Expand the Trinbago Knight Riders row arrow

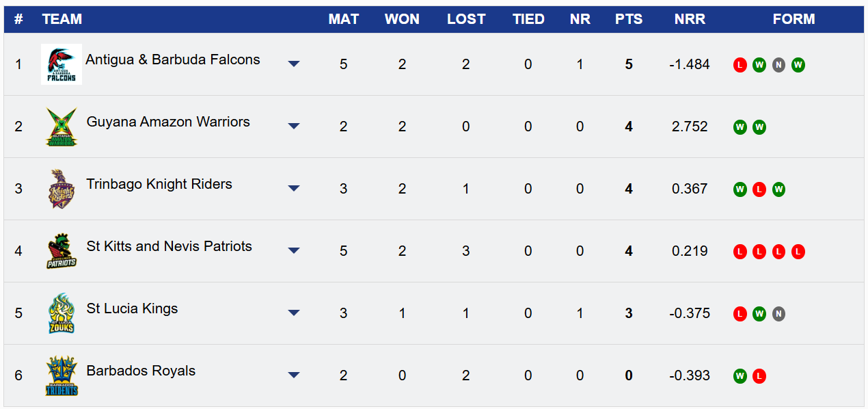tap(294, 188)
